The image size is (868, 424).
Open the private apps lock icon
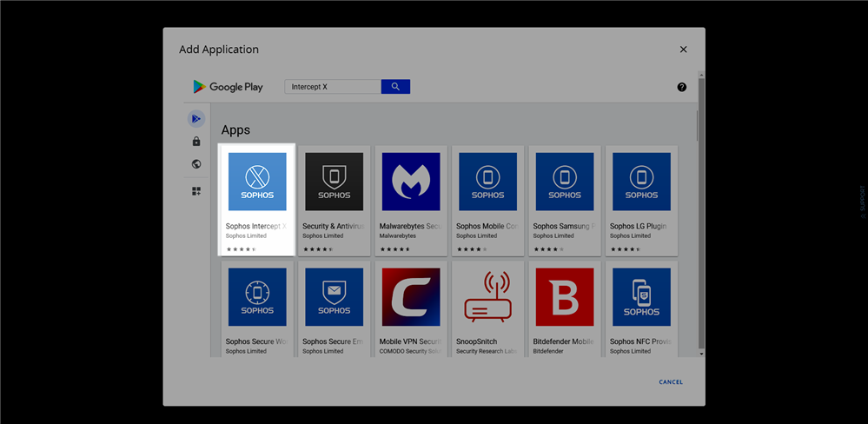[x=196, y=142]
